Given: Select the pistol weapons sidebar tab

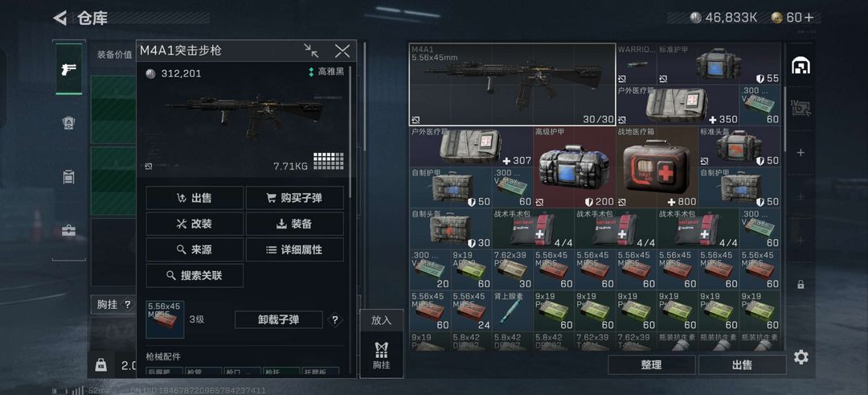Looking at the screenshot, I should pos(68,68).
